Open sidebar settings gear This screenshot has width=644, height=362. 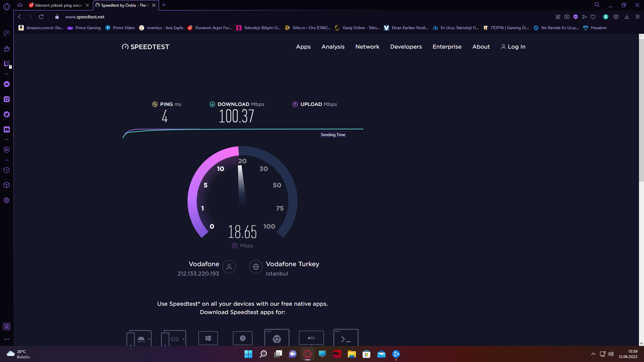(x=7, y=200)
